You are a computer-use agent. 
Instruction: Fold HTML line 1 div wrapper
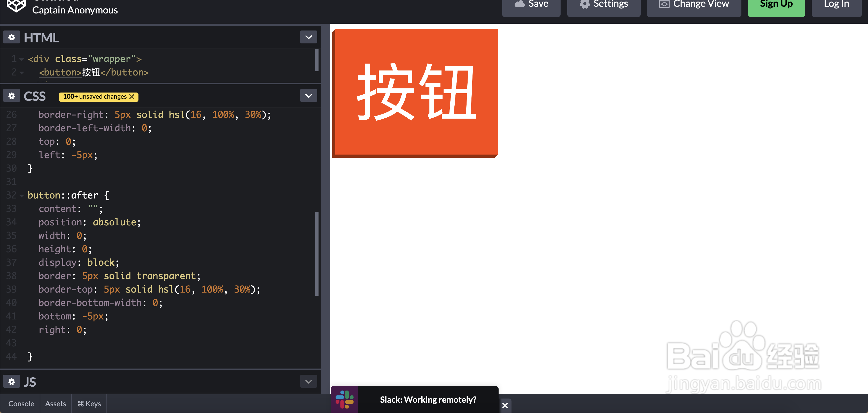[x=21, y=59]
